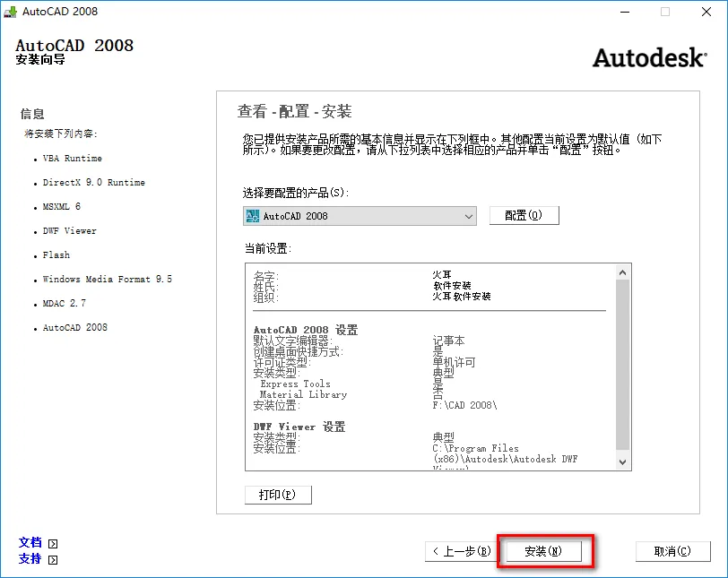Click the AutoCAD 2008 设置 heading
Image resolution: width=728 pixels, height=578 pixels.
point(306,330)
